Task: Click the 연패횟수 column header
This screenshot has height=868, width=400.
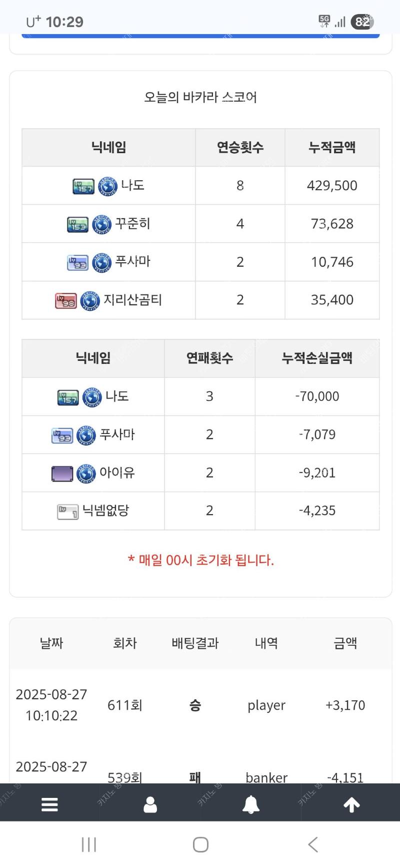Action: (x=209, y=358)
